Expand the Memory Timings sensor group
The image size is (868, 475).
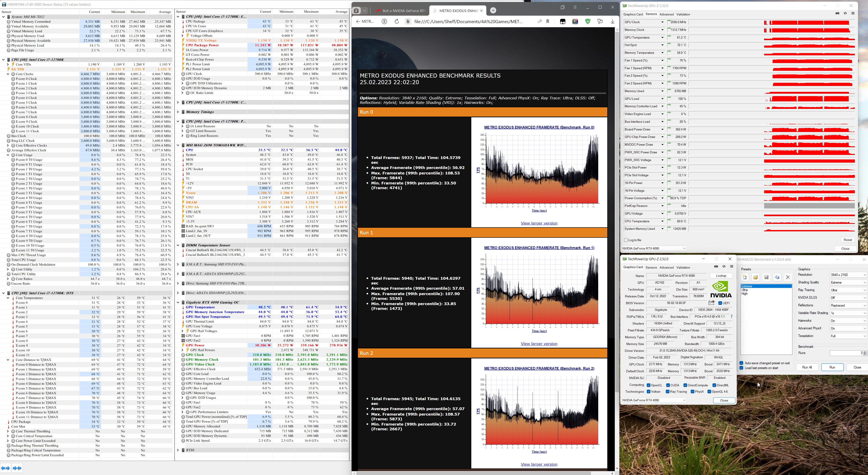(178, 112)
